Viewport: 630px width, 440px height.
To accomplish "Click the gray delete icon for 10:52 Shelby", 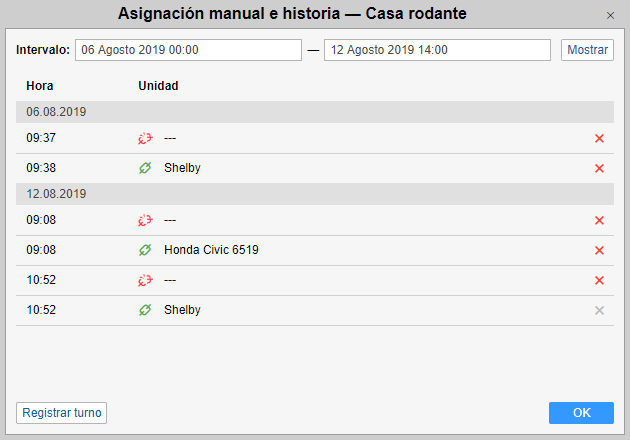I will [x=599, y=310].
